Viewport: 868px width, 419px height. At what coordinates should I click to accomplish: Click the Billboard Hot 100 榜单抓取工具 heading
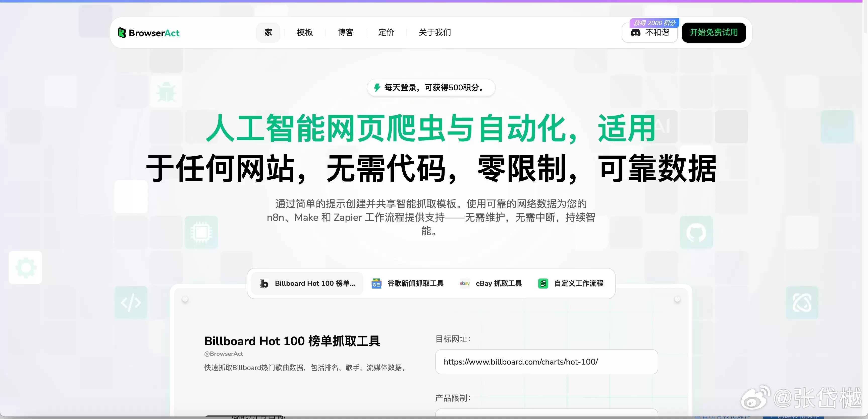(292, 341)
